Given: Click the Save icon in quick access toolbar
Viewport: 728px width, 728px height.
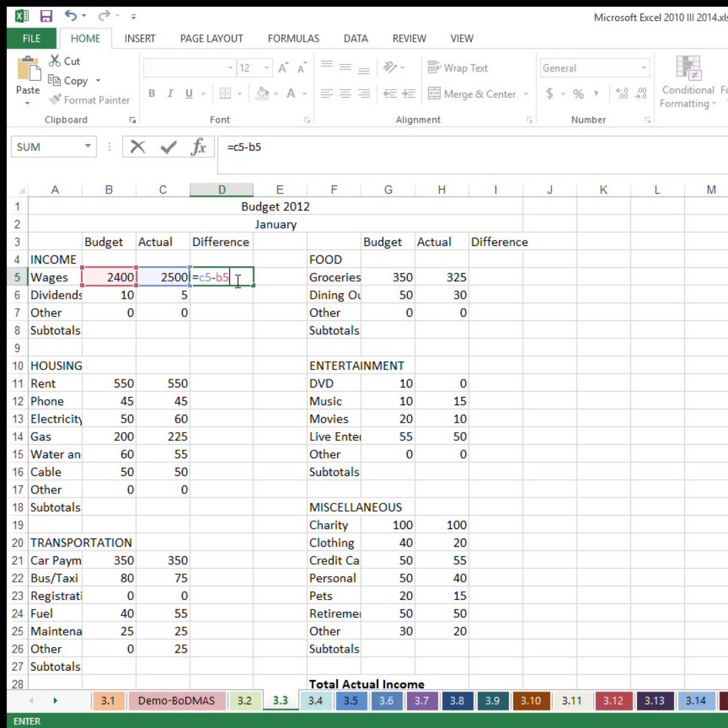Looking at the screenshot, I should (46, 17).
